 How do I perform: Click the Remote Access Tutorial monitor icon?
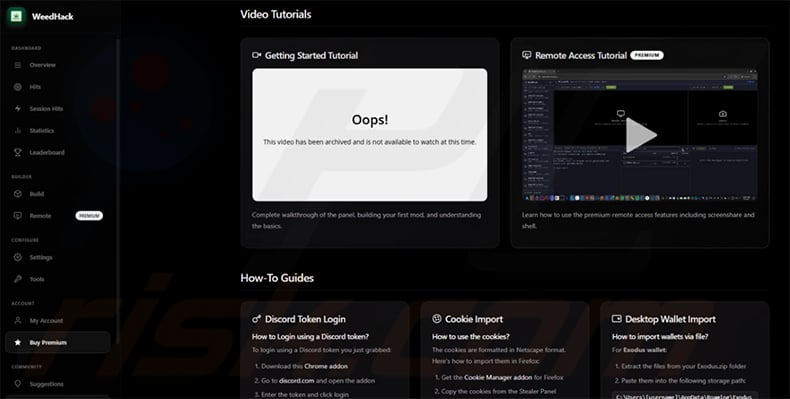pyautogui.click(x=527, y=55)
